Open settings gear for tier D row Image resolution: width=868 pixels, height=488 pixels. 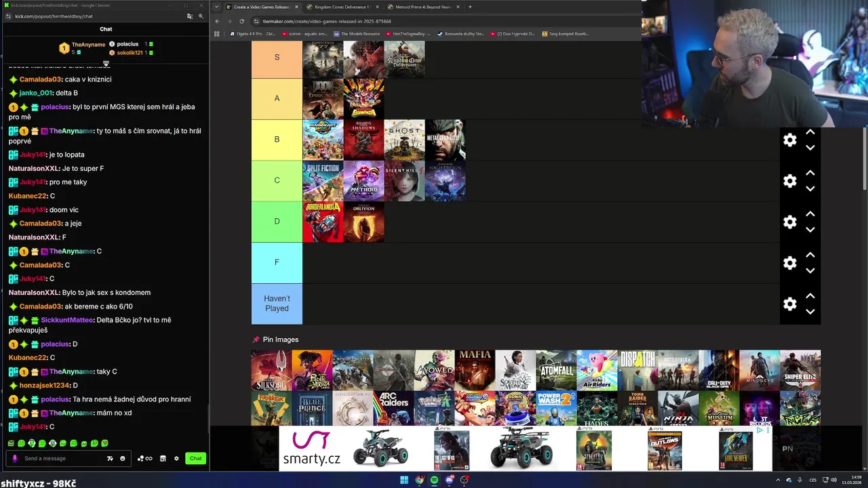(790, 222)
